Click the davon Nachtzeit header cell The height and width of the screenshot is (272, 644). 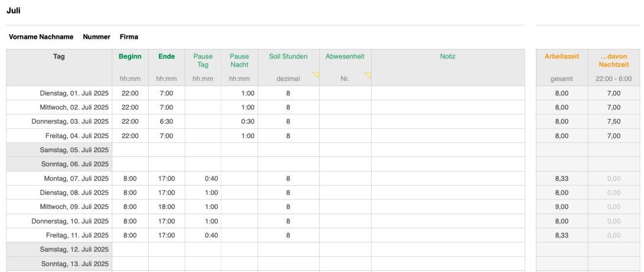pyautogui.click(x=614, y=60)
